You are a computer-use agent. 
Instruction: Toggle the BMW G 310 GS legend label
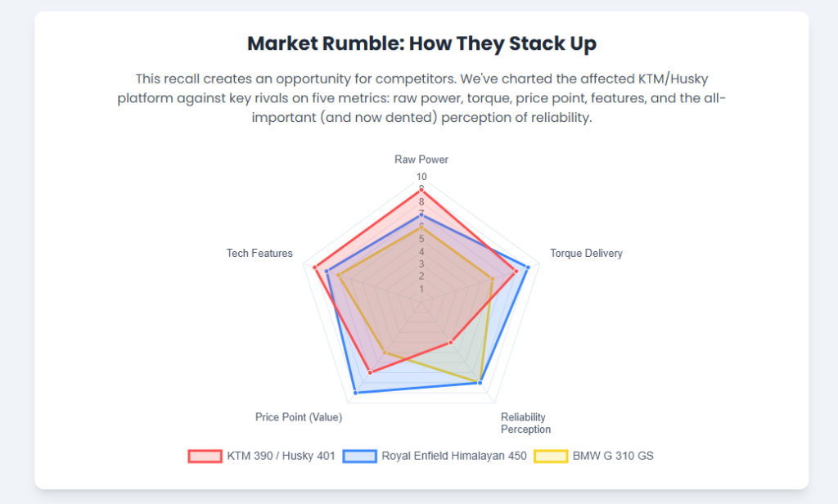(612, 456)
